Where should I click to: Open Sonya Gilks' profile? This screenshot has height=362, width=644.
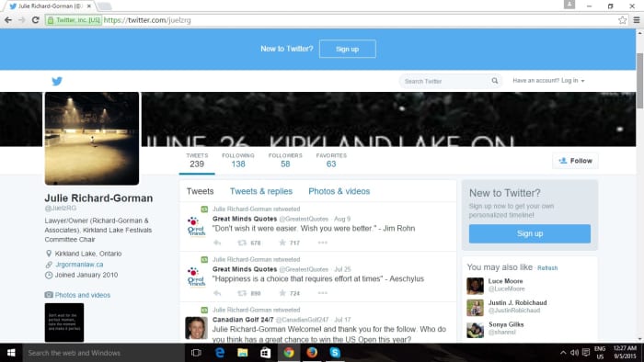tap(506, 324)
